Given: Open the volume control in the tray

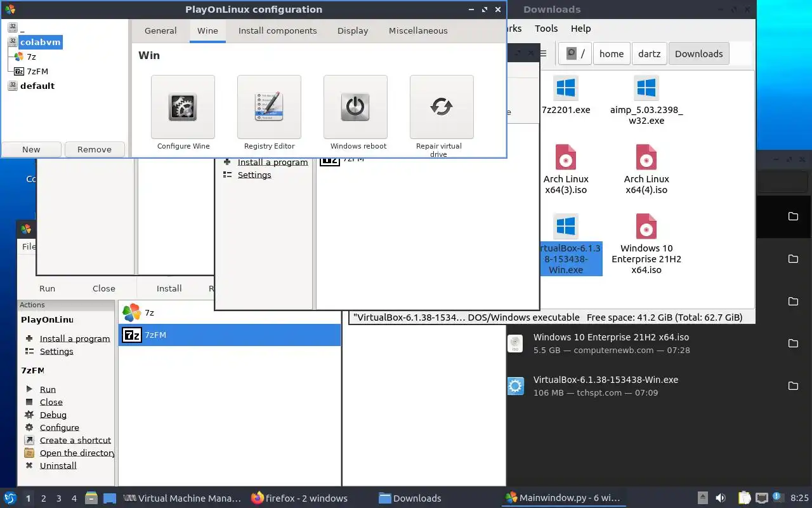Looking at the screenshot, I should click(720, 498).
